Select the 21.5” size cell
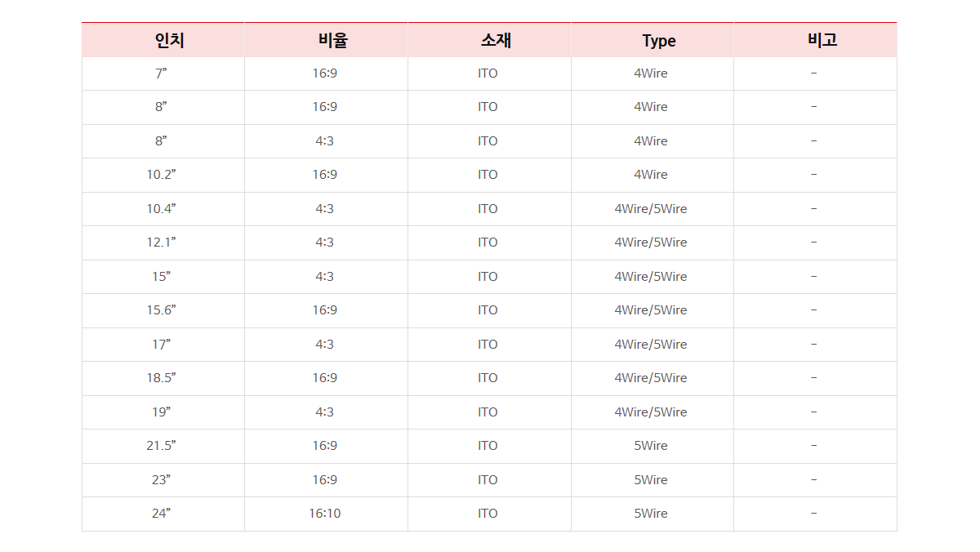The height and width of the screenshot is (552, 980). (163, 446)
